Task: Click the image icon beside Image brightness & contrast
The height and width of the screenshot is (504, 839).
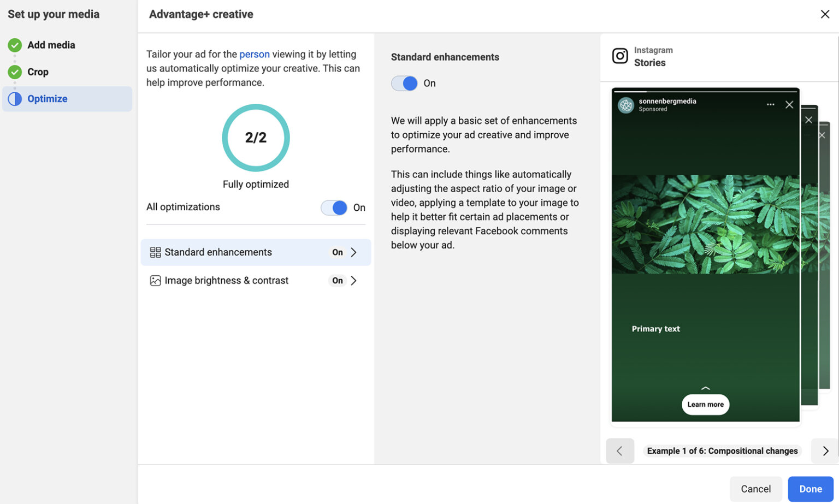Action: click(x=155, y=280)
